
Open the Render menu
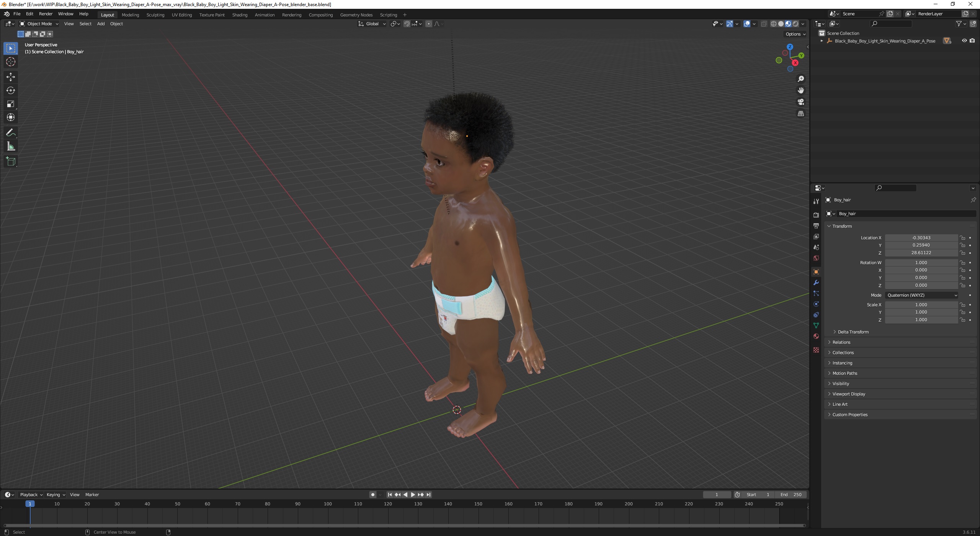point(46,14)
